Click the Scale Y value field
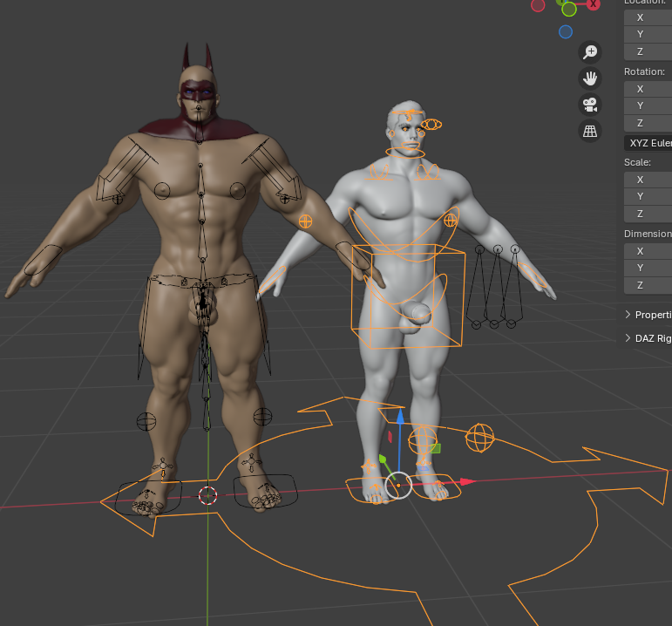 pos(648,196)
